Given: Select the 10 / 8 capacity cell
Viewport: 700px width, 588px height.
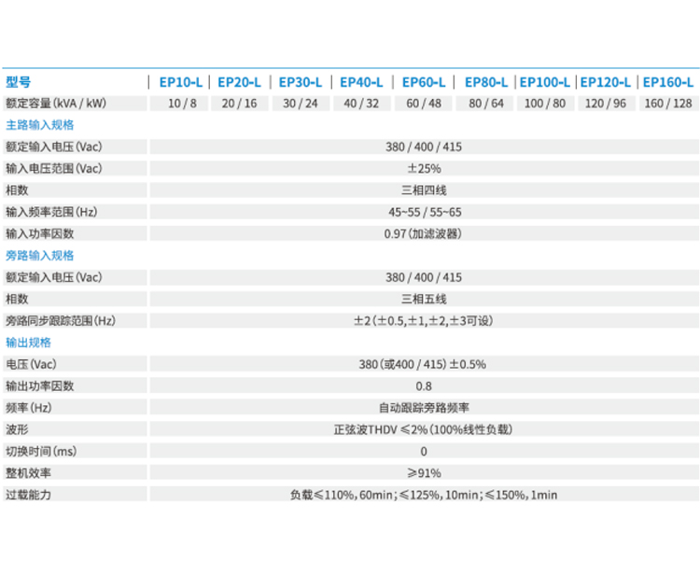Looking at the screenshot, I should pyautogui.click(x=179, y=104).
